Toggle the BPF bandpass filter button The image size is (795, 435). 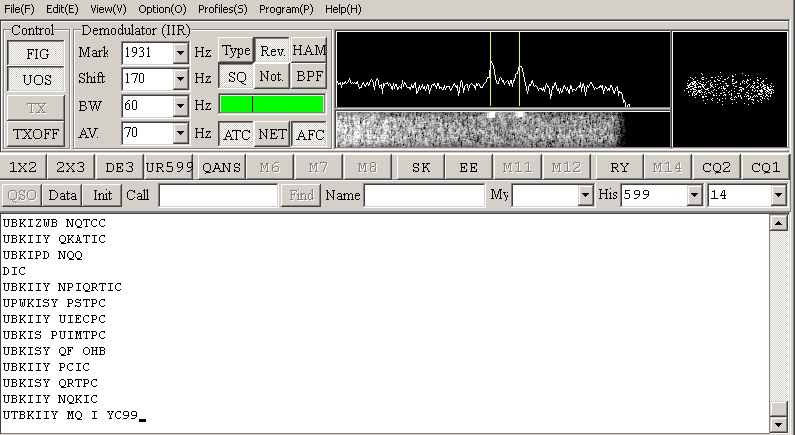pyautogui.click(x=309, y=77)
